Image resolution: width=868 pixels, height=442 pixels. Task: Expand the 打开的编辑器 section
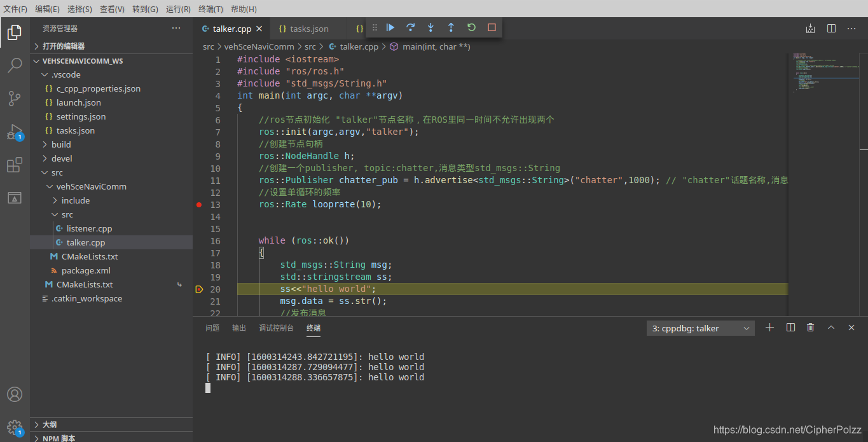[111, 46]
